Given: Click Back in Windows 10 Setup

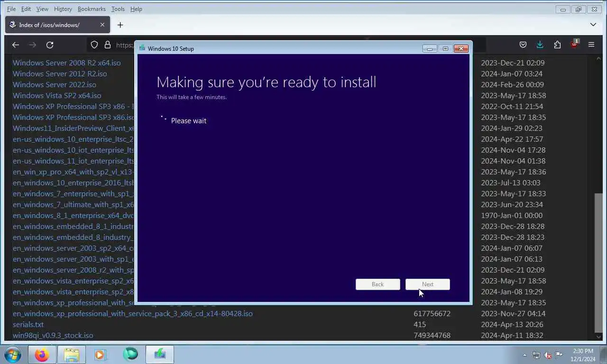Looking at the screenshot, I should point(378,284).
